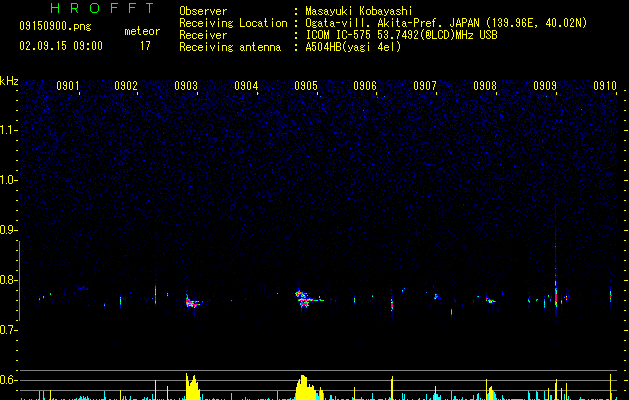Click observer name Masayuki Kobayashi
629x400 pixels.
point(359,11)
